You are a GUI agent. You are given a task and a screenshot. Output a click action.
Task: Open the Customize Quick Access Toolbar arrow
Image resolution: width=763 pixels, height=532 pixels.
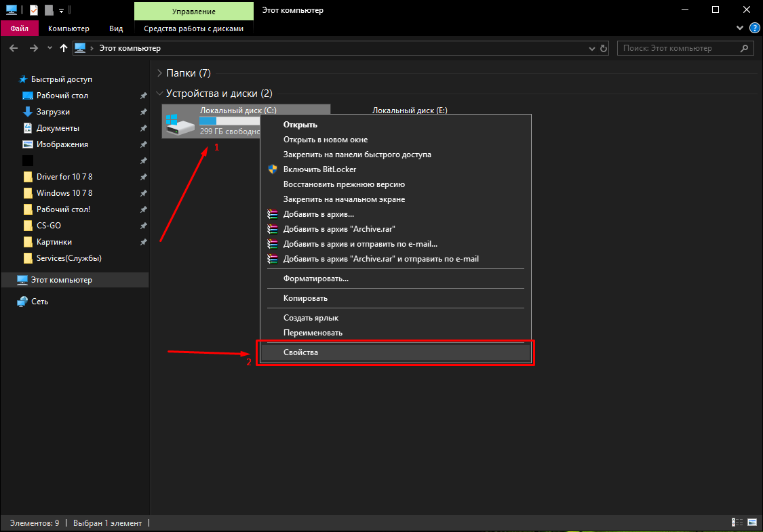tap(61, 10)
